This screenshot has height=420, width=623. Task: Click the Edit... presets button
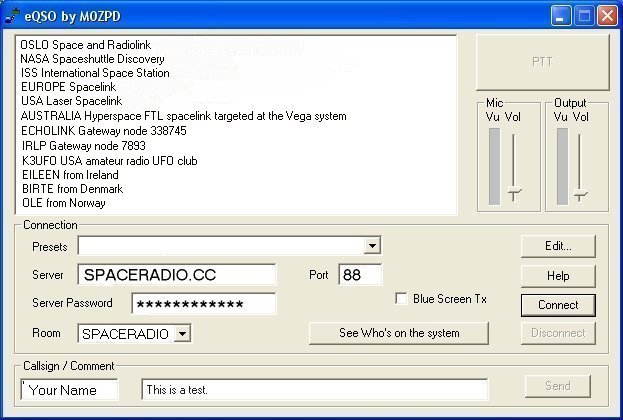tap(558, 246)
